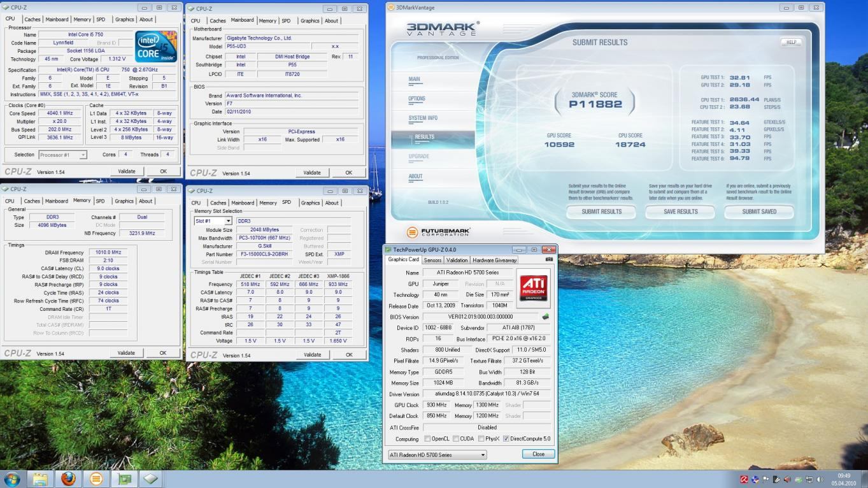This screenshot has height=488, width=868.
Task: Click the P55-UD3 mainboard model field
Action: point(268,47)
